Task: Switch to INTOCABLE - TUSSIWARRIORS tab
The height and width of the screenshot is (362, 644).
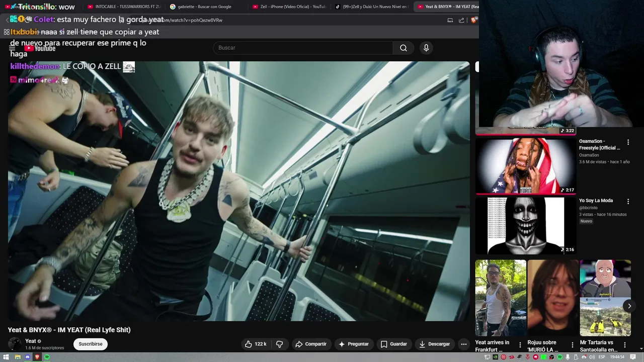Action: (123, 7)
